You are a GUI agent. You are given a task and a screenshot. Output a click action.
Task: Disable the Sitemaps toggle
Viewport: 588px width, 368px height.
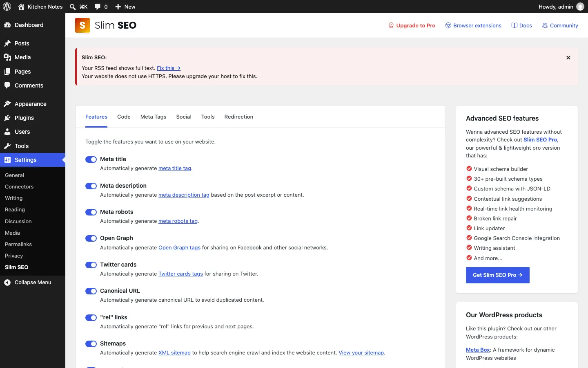91,344
